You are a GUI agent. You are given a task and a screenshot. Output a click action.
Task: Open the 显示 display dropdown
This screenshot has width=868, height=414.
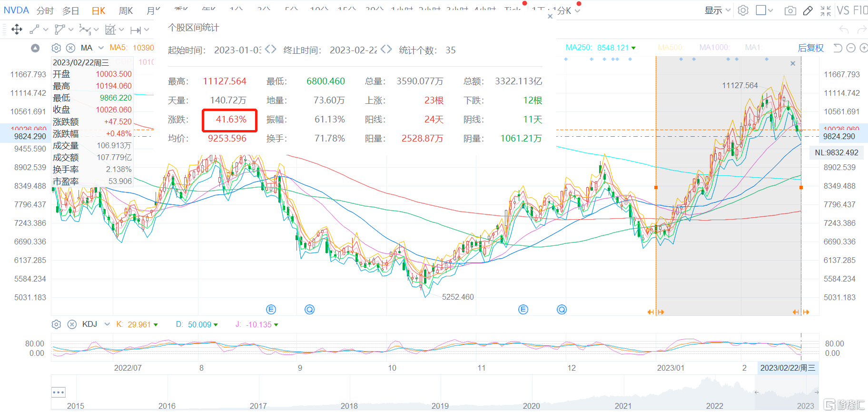[718, 10]
